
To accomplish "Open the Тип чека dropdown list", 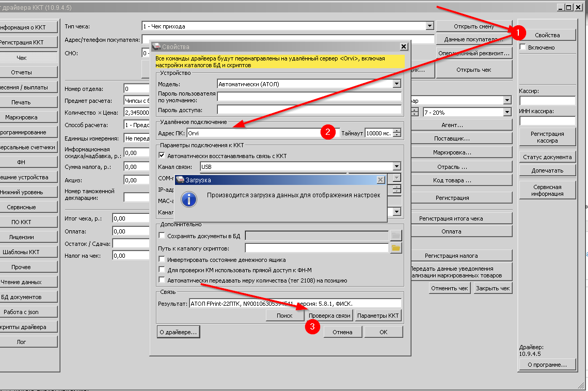I will click(x=430, y=26).
